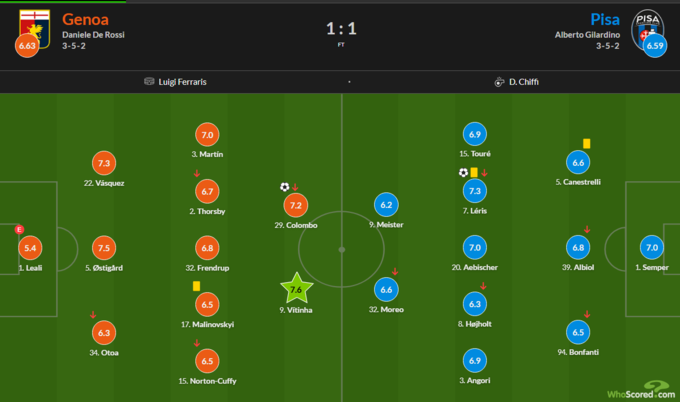
Task: Click the 1 : 1 full-time score
Action: point(340,29)
